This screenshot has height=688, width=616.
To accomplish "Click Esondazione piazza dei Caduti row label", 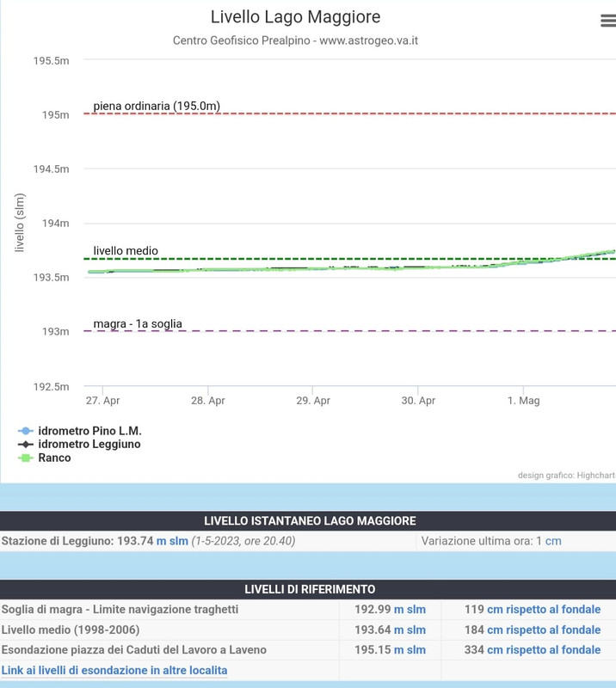I will [134, 650].
